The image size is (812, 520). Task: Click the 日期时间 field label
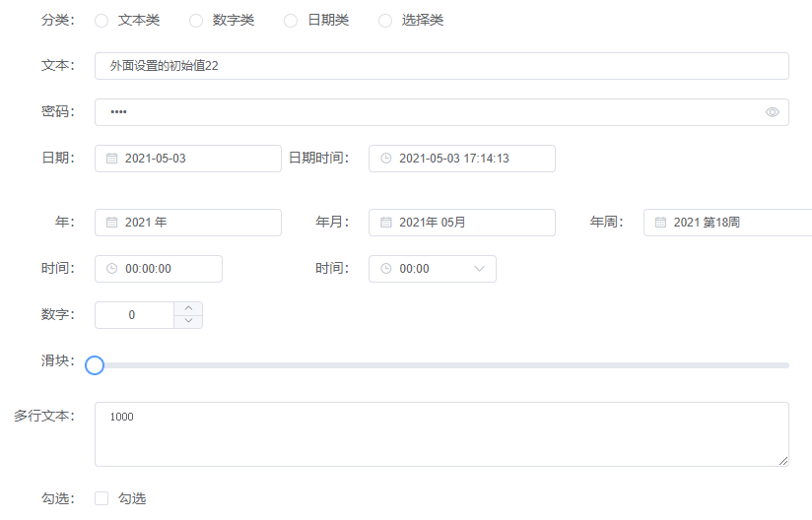tap(319, 158)
